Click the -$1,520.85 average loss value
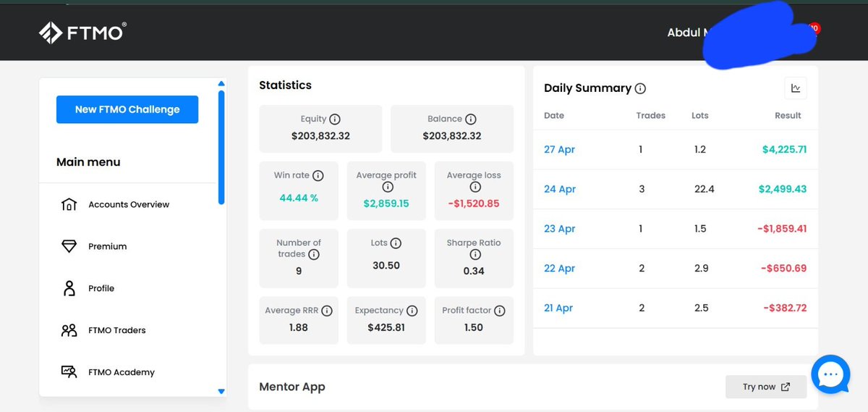Viewport: 868px width, 412px height. point(474,203)
